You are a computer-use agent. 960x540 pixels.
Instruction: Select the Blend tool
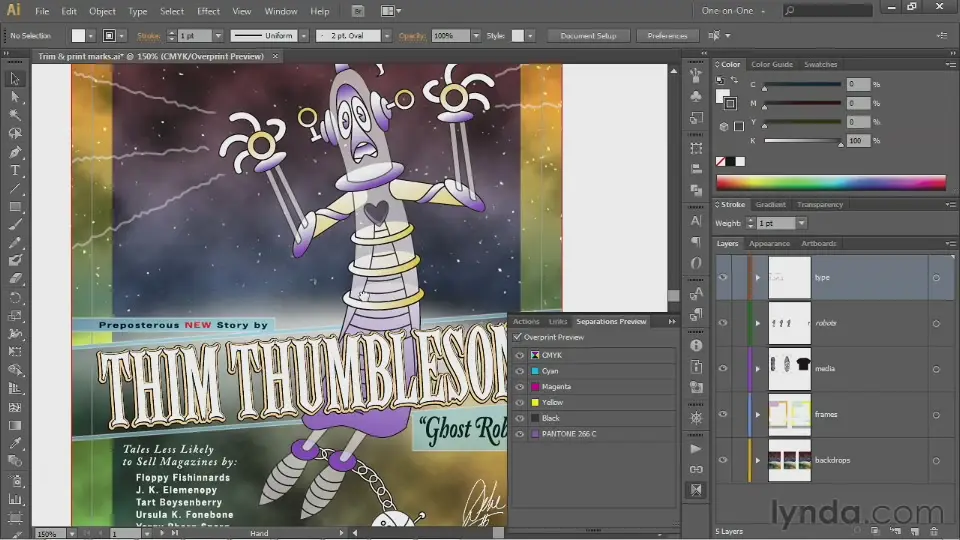click(15, 462)
